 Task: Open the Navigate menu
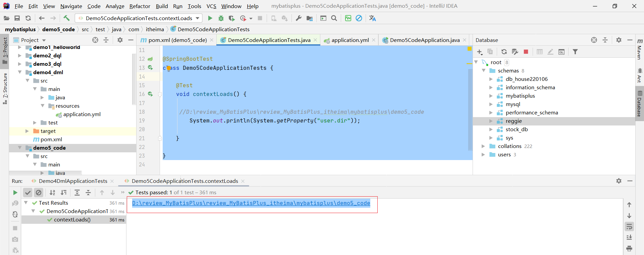pos(71,6)
